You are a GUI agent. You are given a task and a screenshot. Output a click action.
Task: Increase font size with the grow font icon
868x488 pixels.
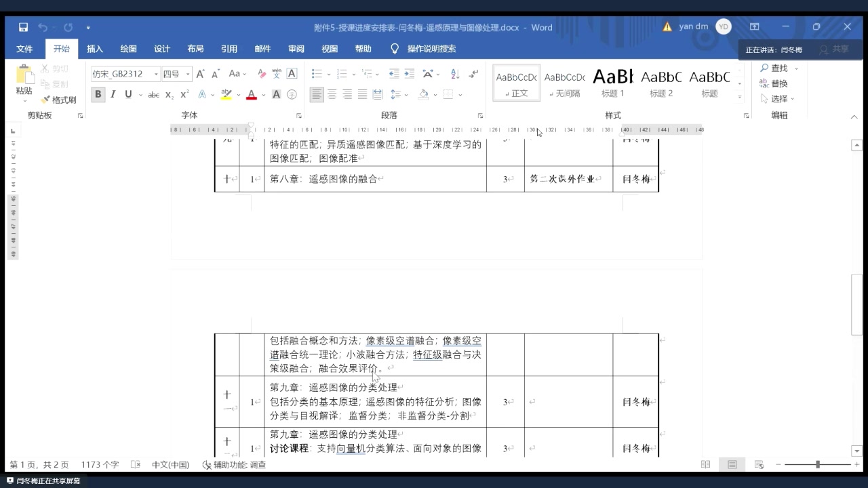(201, 74)
